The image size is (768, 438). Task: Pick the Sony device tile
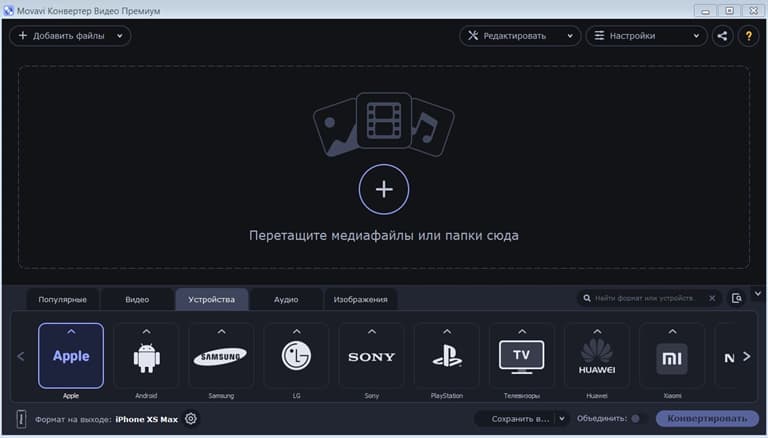tap(371, 356)
